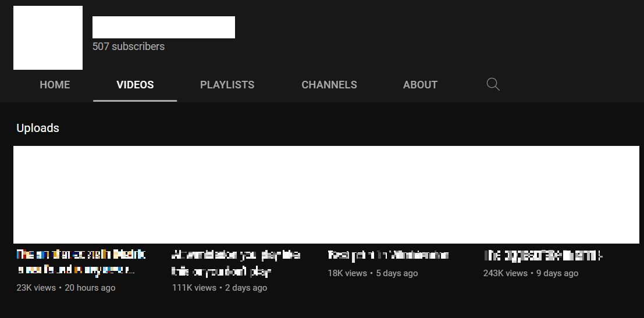Click the '111K views • 2 days ago' text

pyautogui.click(x=219, y=288)
